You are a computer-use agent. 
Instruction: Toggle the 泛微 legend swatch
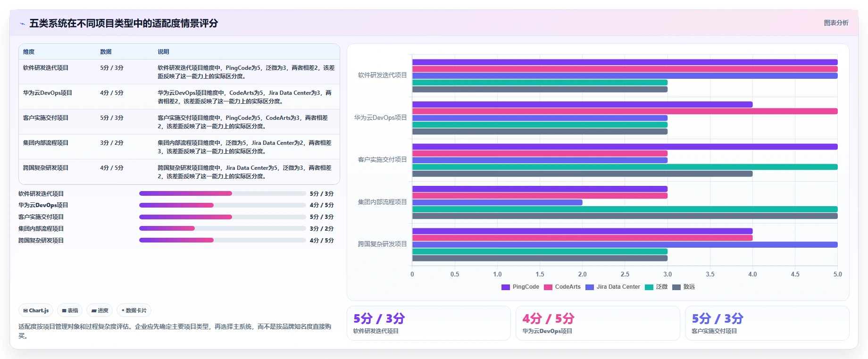tap(649, 287)
